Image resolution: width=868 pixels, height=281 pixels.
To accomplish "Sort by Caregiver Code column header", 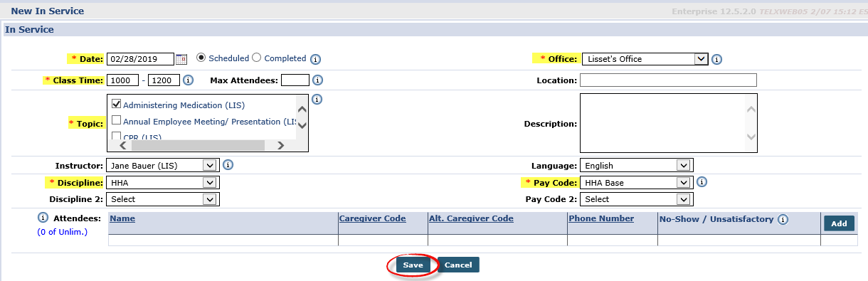I will pyautogui.click(x=373, y=218).
